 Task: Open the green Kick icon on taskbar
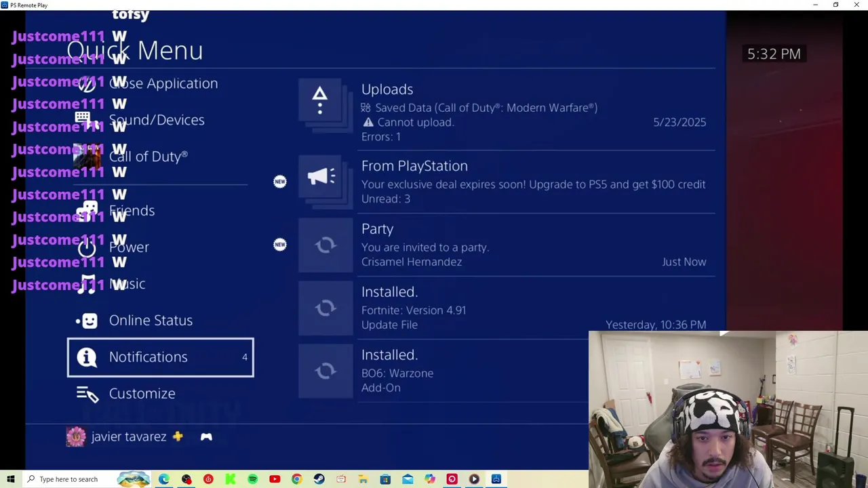[231, 479]
